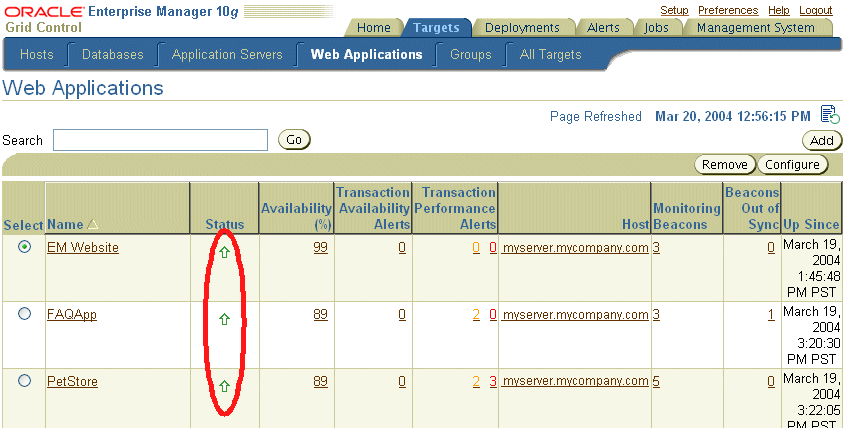
Task: Click the Setup link
Action: tap(674, 10)
